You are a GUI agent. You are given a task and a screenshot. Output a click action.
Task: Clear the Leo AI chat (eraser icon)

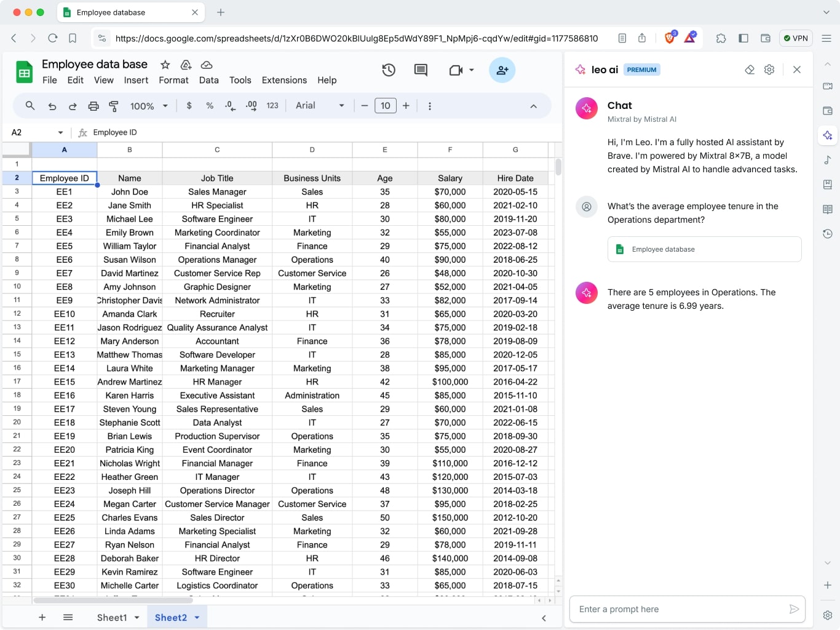pos(750,70)
